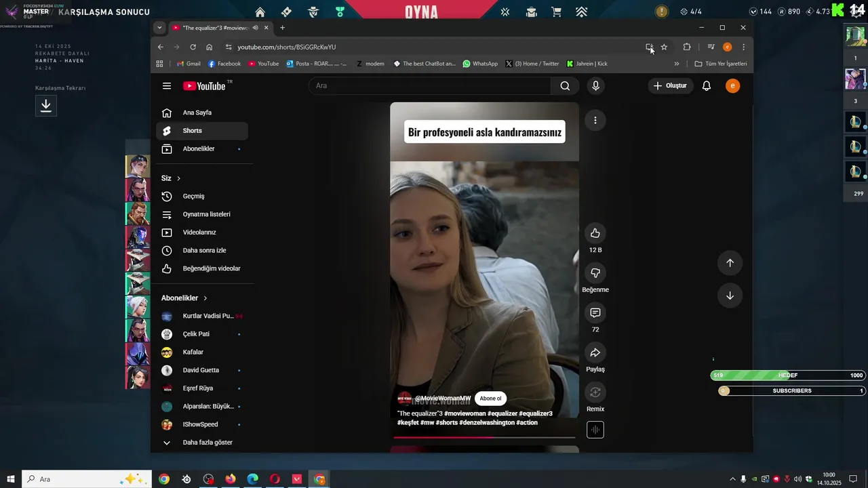This screenshot has height=488, width=868.
Task: Click the Chrome address bar URL
Action: pyautogui.click(x=287, y=47)
